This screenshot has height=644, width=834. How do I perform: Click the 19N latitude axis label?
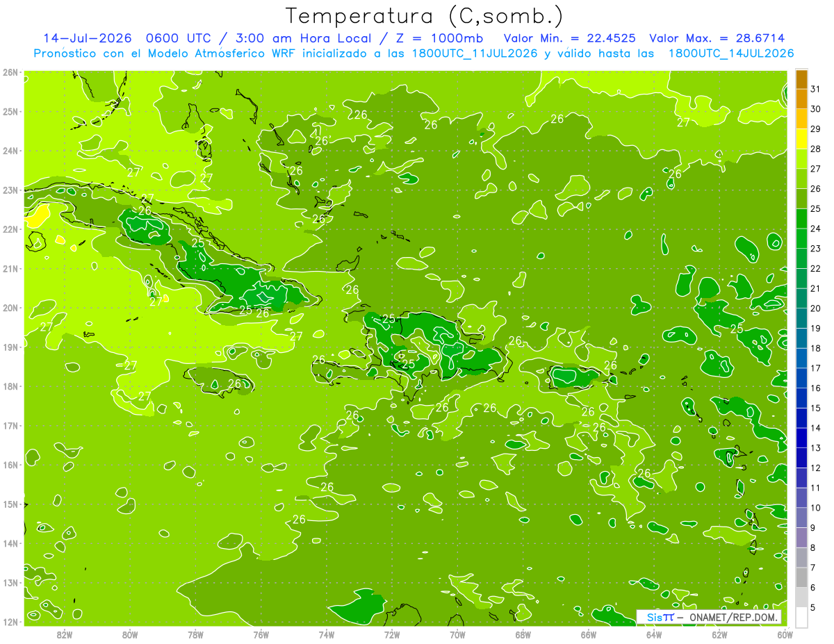(x=10, y=347)
